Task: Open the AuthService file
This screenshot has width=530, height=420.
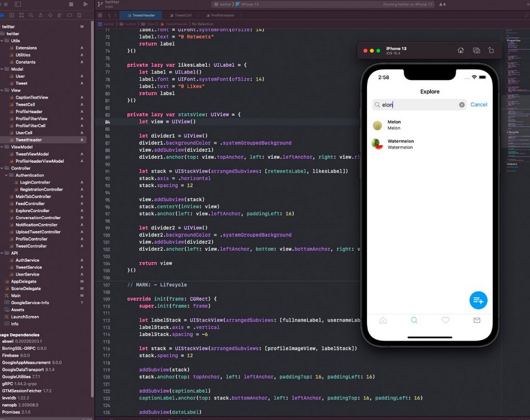Action: pyautogui.click(x=27, y=260)
